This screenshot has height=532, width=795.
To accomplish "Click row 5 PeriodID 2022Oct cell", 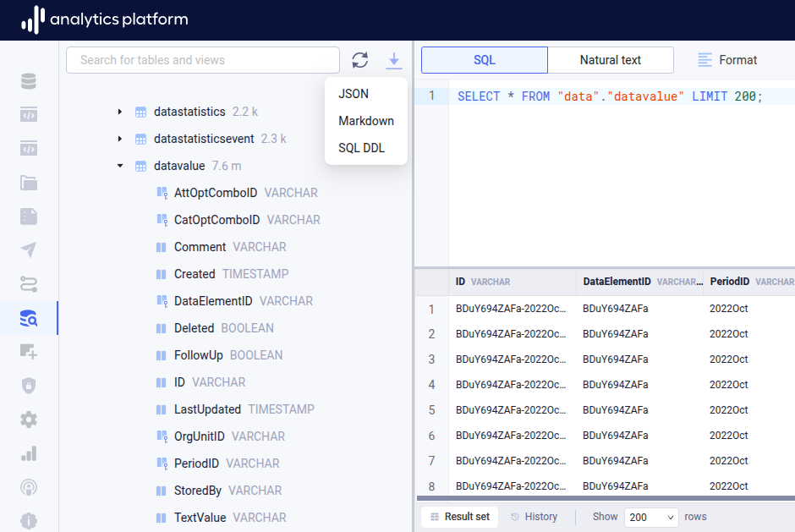I will pos(728,409).
